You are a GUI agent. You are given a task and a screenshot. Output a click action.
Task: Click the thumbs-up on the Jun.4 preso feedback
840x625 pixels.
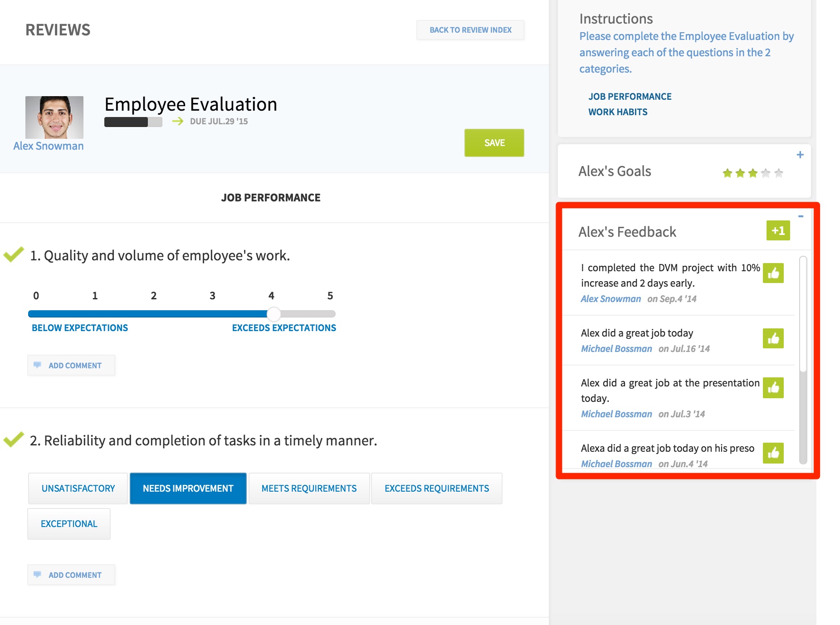[x=774, y=453]
